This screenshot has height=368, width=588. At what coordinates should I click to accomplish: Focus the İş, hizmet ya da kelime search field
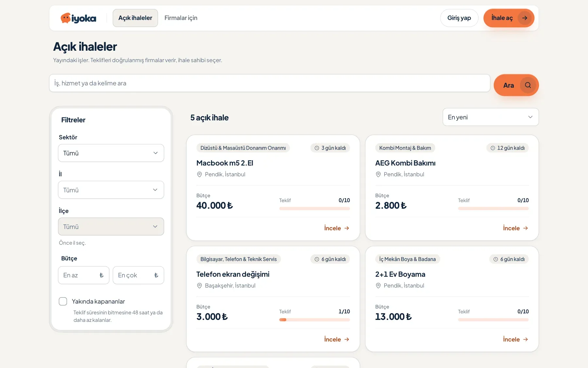(269, 83)
